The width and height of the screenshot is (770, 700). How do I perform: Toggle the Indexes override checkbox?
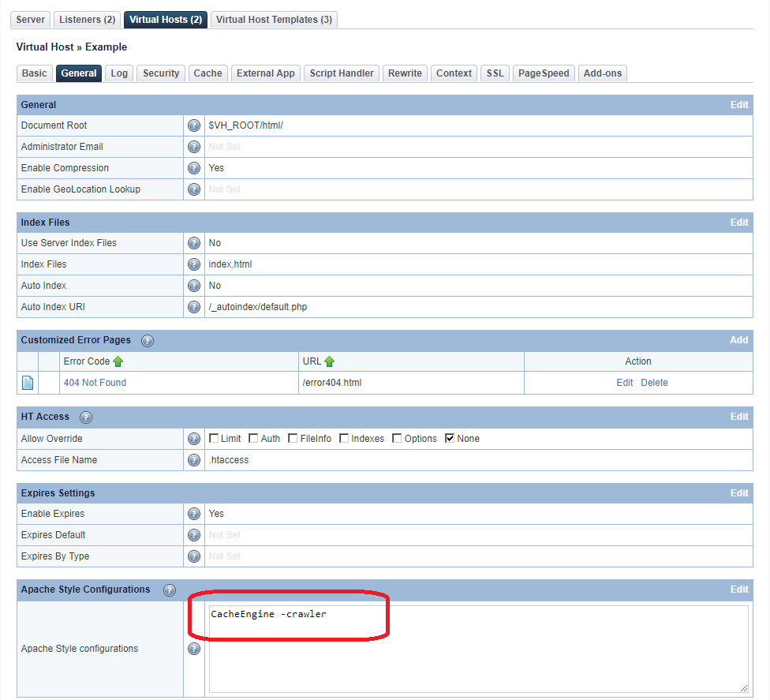[344, 438]
